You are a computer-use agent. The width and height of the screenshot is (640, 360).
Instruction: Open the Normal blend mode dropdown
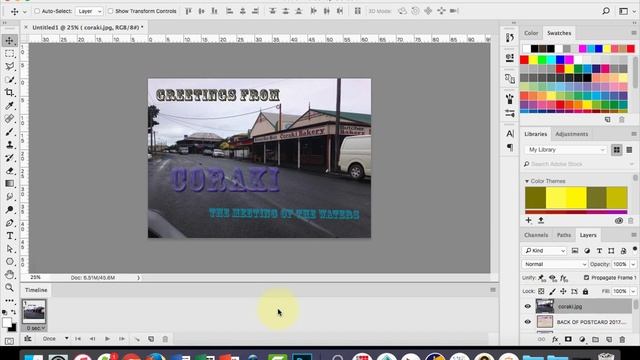tap(554, 264)
